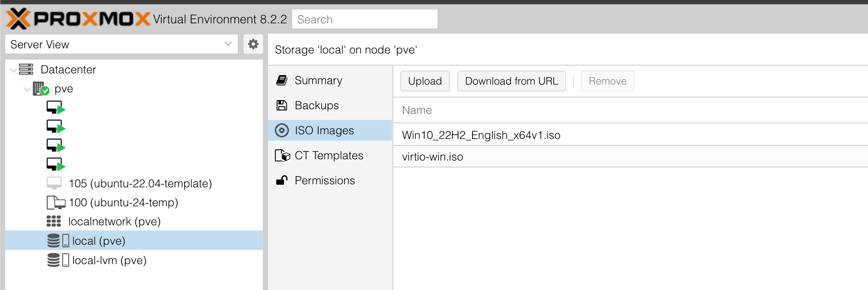The width and height of the screenshot is (868, 290).
Task: Select the Win10_22H2_English_x64v1.iso row
Action: [481, 135]
